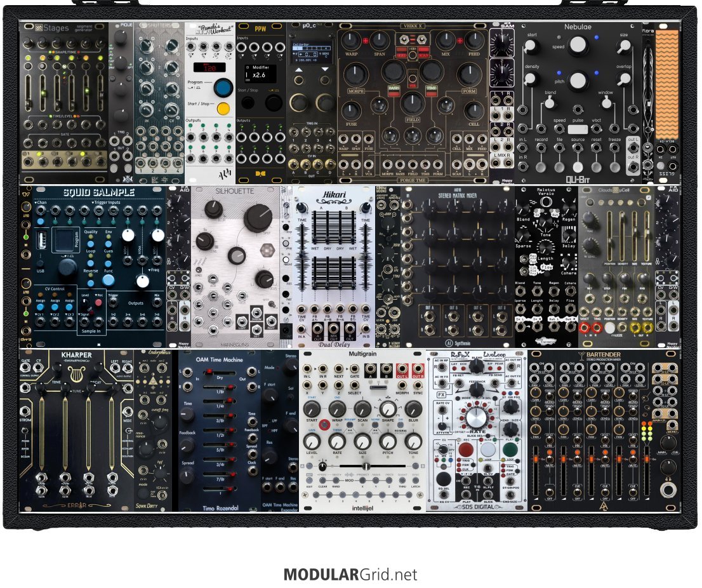Click the LATCH button on Multigrain
Image resolution: width=702 pixels, height=588 pixels.
(416, 481)
